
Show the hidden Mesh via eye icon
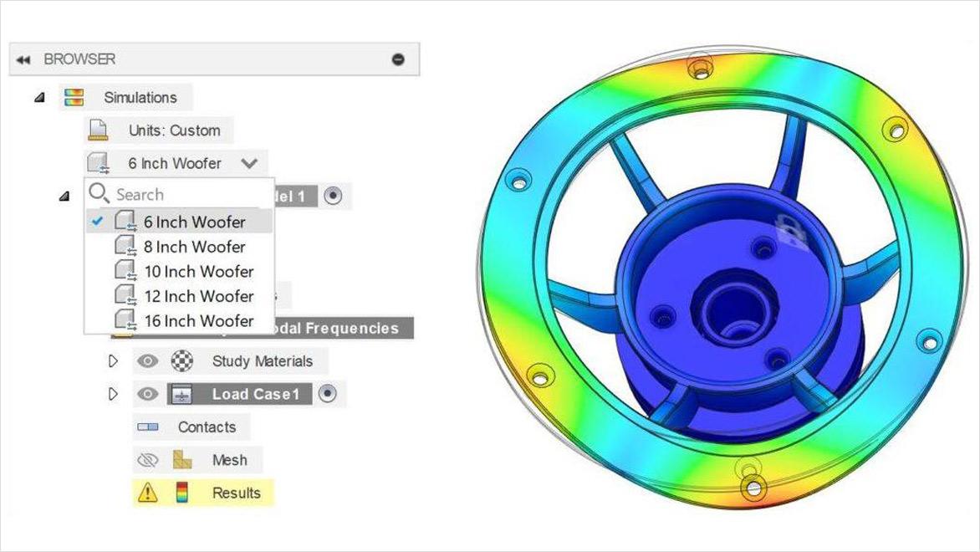coord(147,460)
